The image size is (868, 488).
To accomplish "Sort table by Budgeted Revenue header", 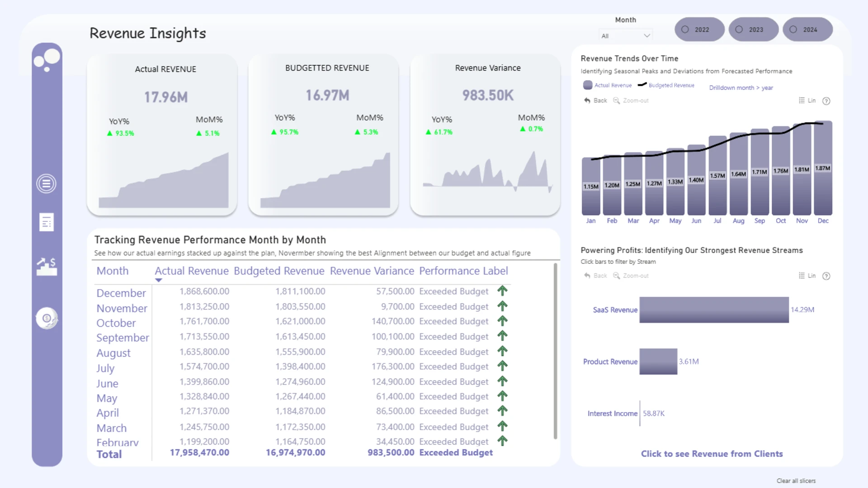I will [x=279, y=271].
